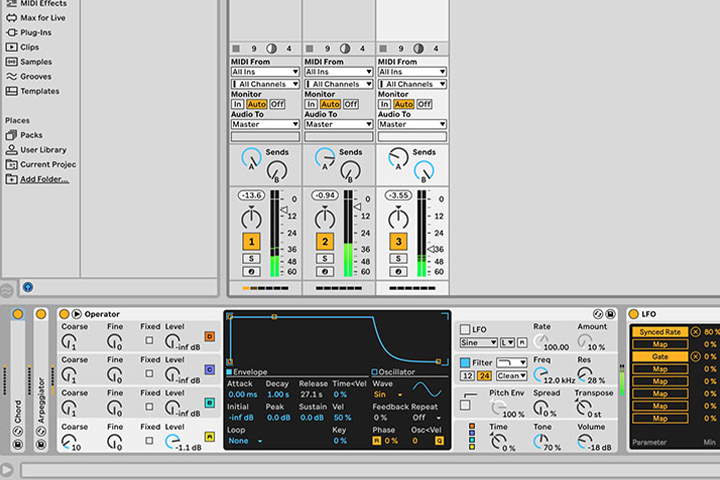Click the Operator device on/off button

(64, 314)
